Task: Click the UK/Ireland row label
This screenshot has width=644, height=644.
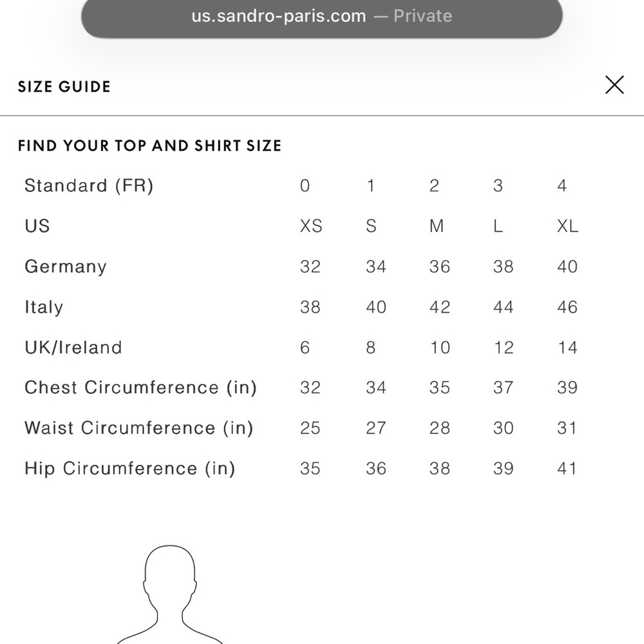Action: [73, 348]
